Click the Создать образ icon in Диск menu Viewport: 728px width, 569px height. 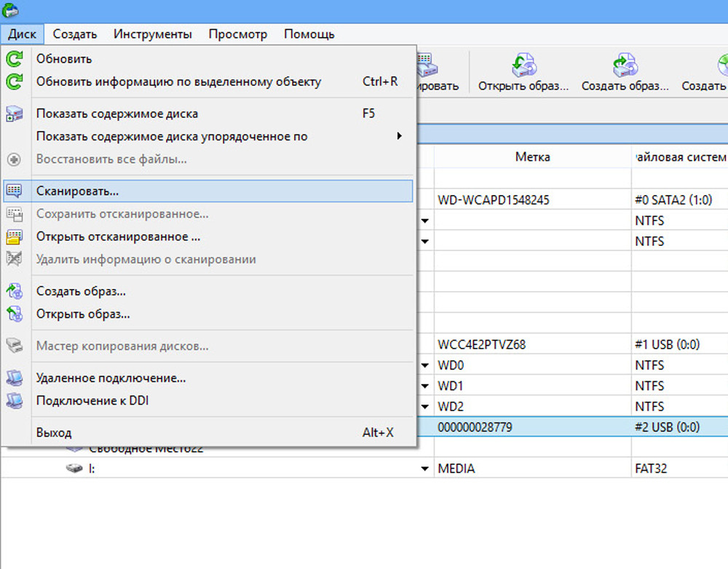(14, 291)
